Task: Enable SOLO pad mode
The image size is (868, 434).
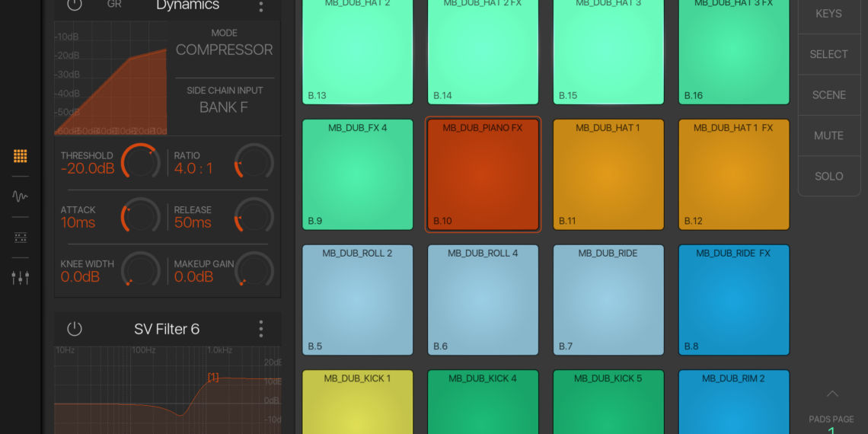Action: pos(828,176)
